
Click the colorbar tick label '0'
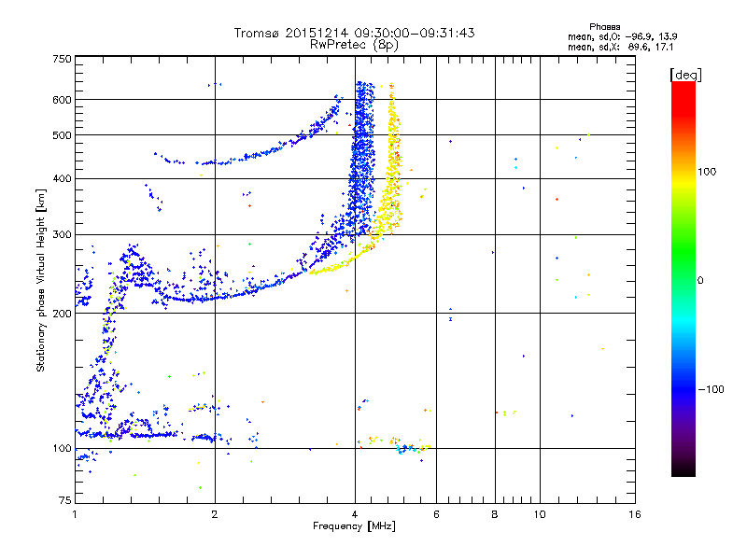click(699, 280)
